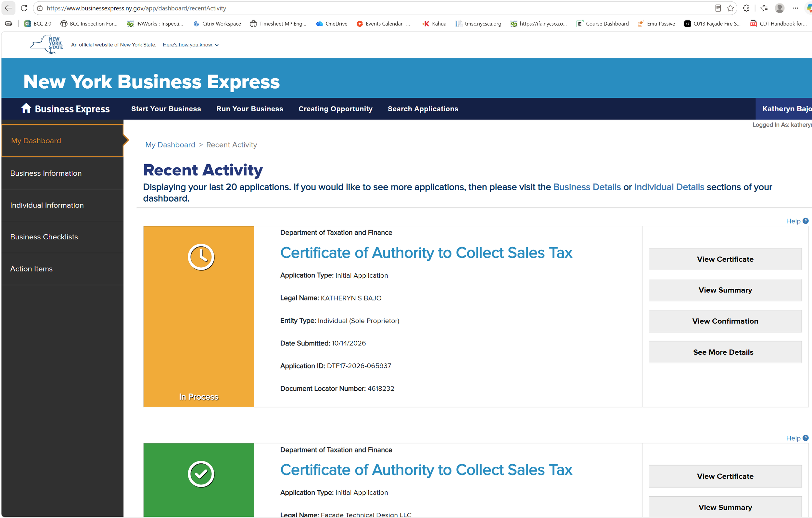This screenshot has height=518, width=812.
Task: Click the Help question mark for the In Process application
Action: coord(806,221)
